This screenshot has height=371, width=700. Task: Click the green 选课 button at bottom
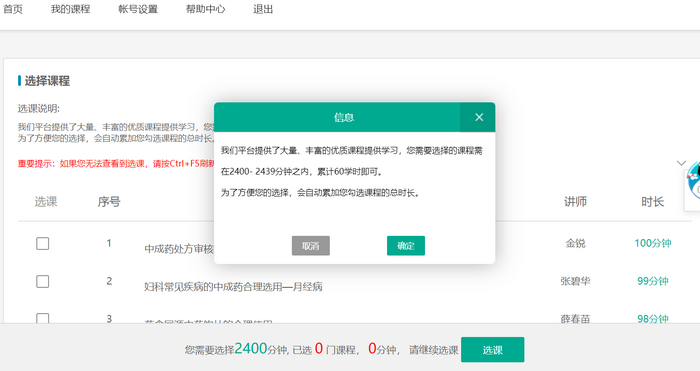click(x=492, y=350)
